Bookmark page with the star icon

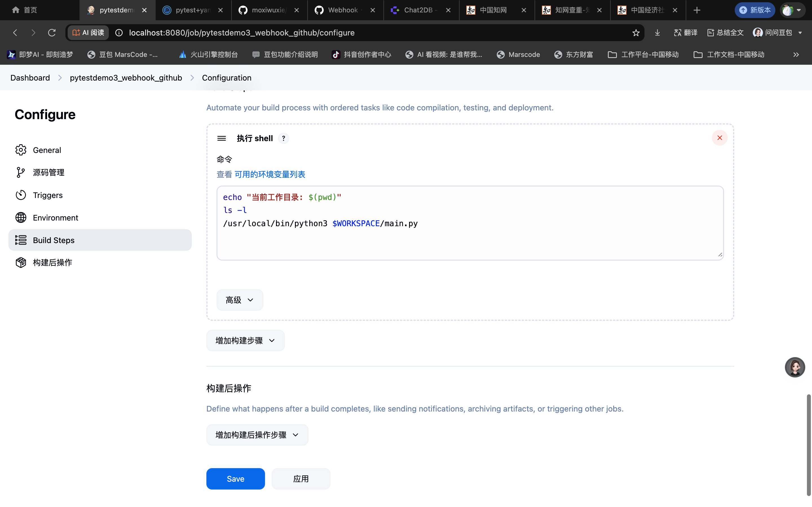[x=636, y=33]
